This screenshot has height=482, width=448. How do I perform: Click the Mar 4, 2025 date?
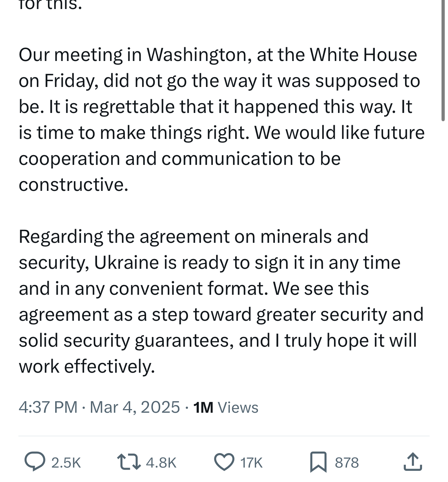tap(135, 407)
